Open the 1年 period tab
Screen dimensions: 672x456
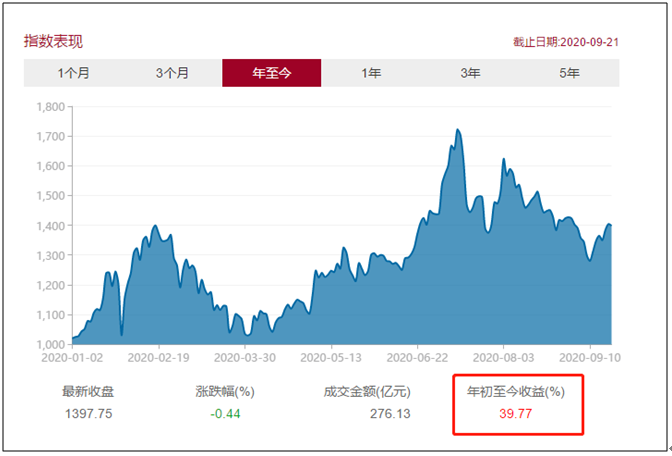coord(371,73)
